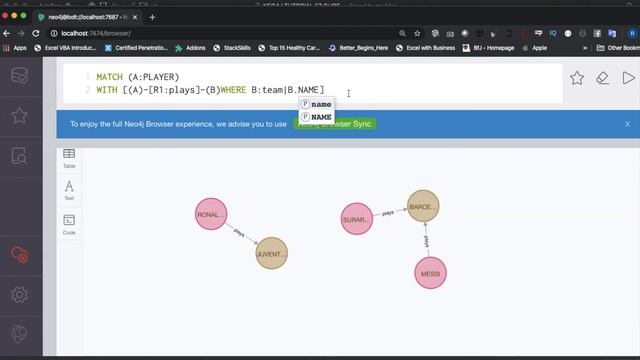The image size is (640, 360).
Task: Open the Favorites star in sidebar
Action: [x=20, y=116]
